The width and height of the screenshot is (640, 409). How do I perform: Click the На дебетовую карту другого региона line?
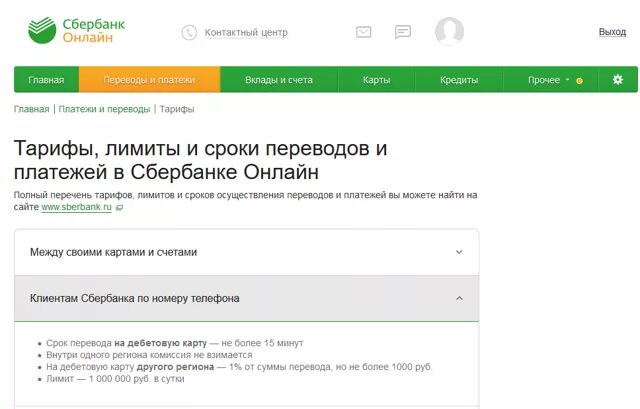(x=239, y=367)
